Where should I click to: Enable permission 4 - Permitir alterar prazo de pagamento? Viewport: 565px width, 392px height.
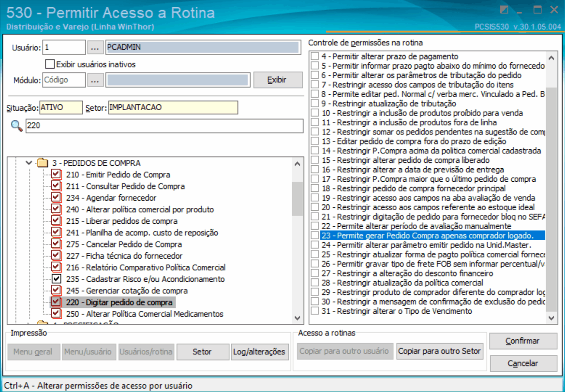pyautogui.click(x=315, y=57)
